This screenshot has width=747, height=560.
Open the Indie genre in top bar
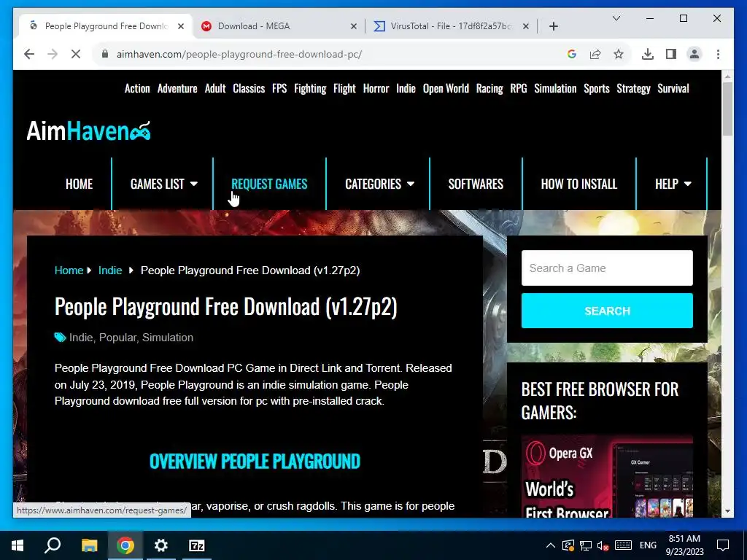pyautogui.click(x=406, y=88)
